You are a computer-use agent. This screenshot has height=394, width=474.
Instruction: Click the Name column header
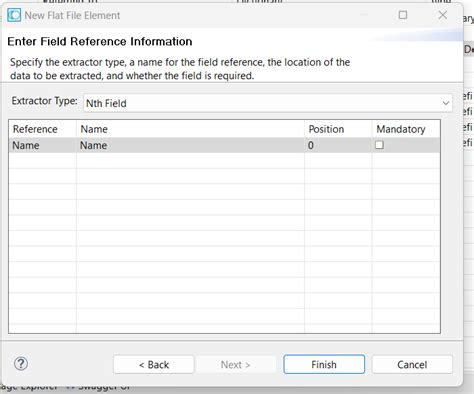coord(190,129)
